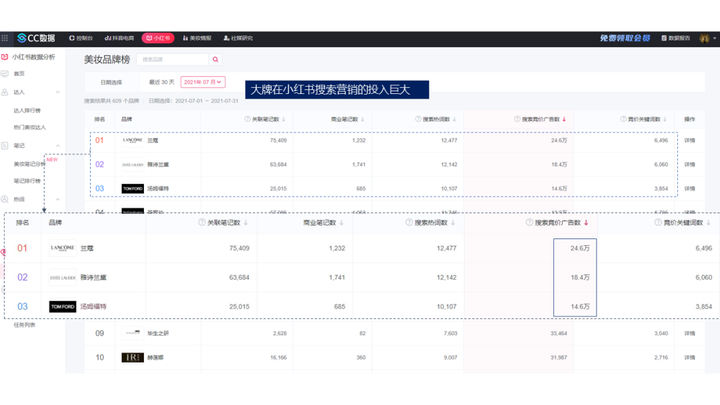This screenshot has height=405, width=720.
Task: Collapse the 笔记 sidebar group chevron
Action: [x=58, y=146]
